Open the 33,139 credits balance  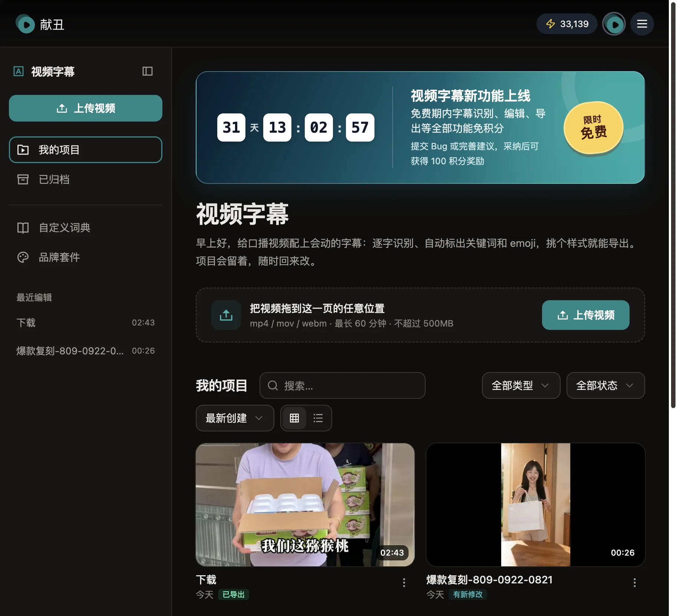[567, 24]
